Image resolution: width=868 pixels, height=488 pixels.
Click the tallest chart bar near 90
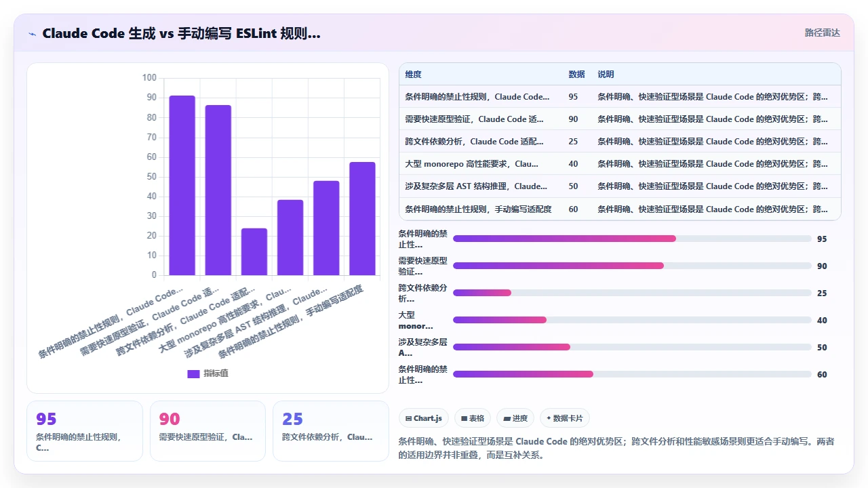pyautogui.click(x=182, y=186)
